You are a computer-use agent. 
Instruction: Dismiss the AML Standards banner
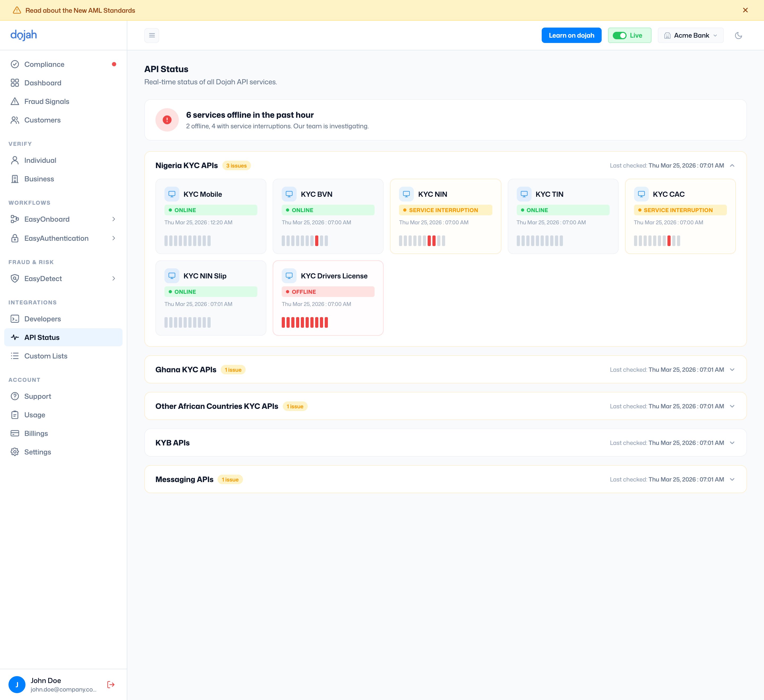click(x=745, y=10)
